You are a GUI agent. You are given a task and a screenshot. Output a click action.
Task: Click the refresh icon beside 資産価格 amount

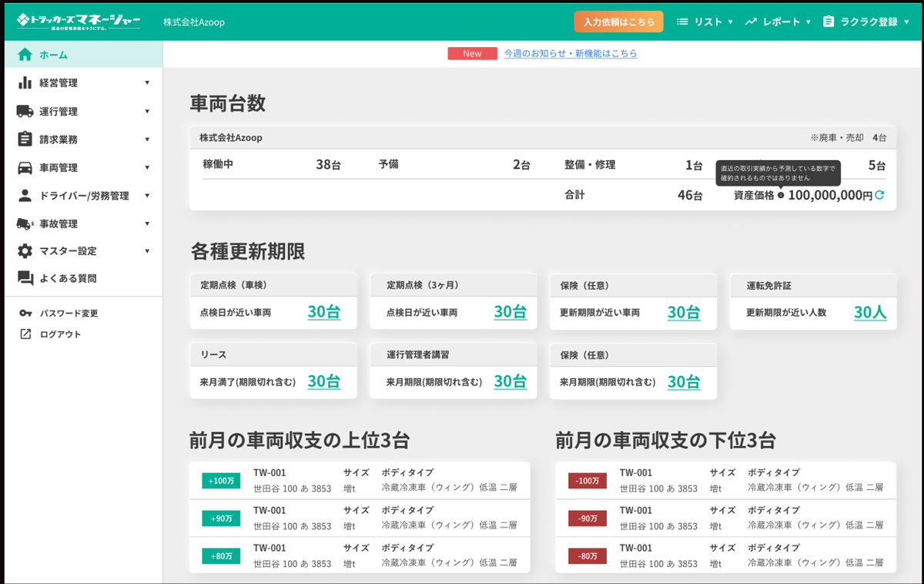tap(879, 196)
